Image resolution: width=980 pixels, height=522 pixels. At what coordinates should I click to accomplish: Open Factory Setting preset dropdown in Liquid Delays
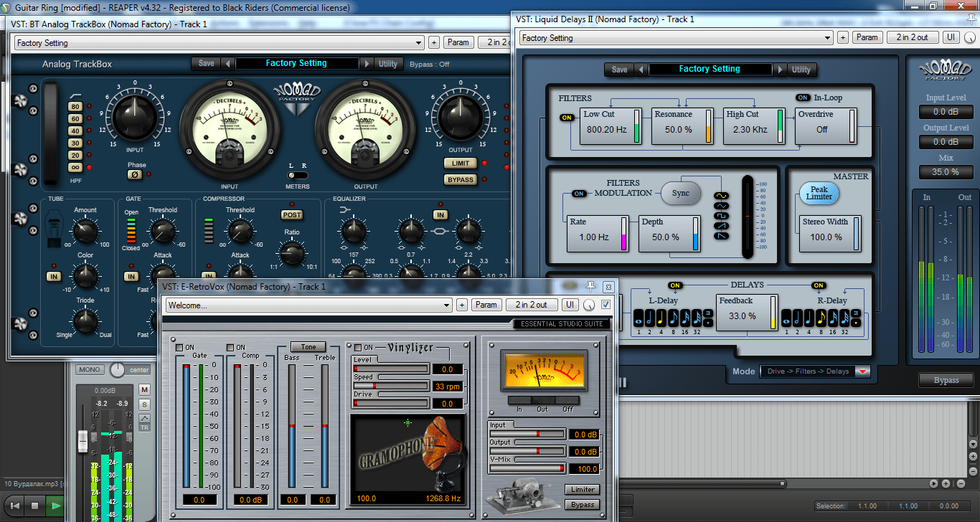(675, 38)
